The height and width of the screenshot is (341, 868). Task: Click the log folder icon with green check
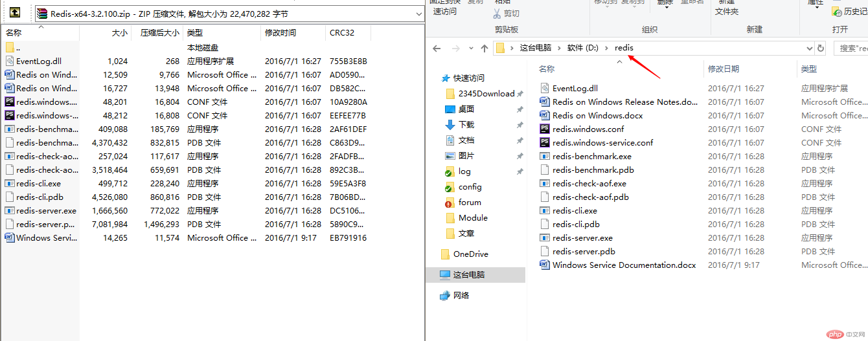coord(450,171)
